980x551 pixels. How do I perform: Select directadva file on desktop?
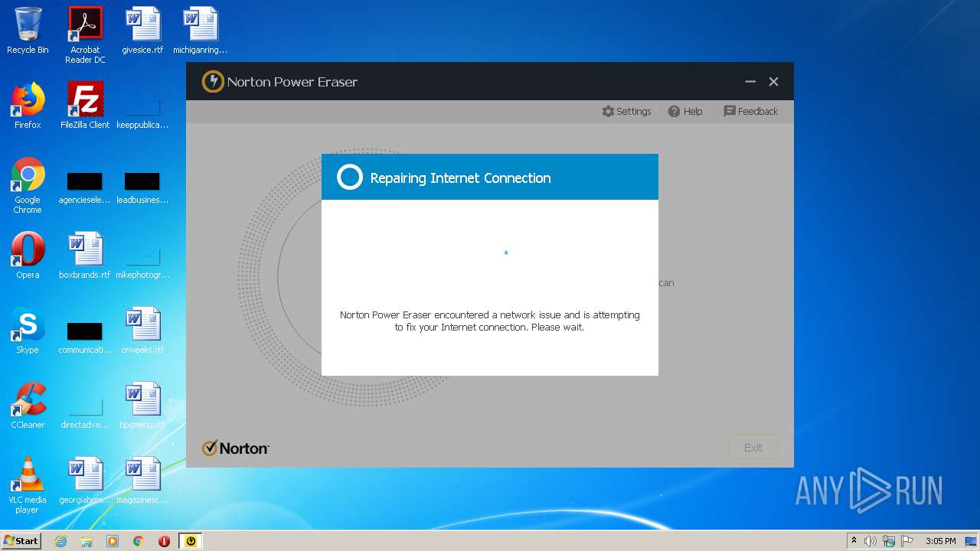click(x=85, y=413)
